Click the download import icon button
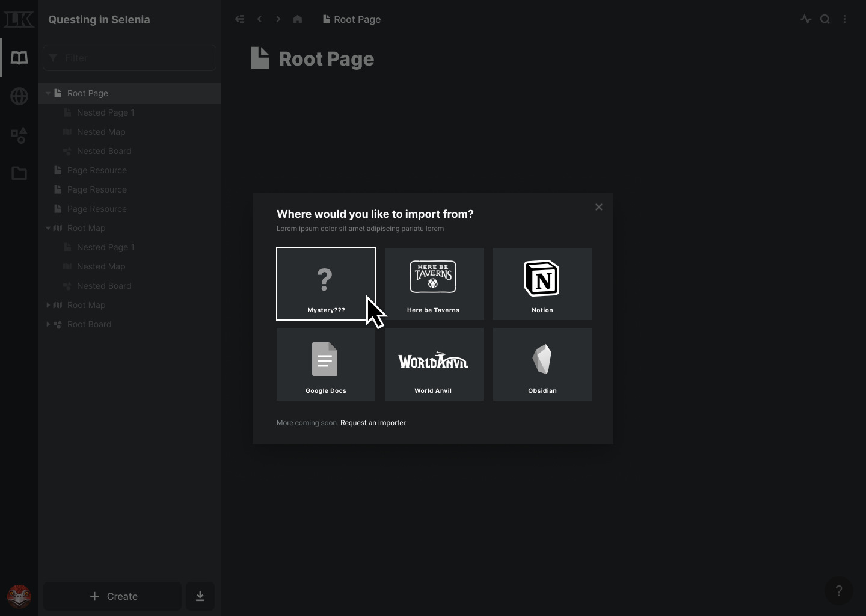 pyautogui.click(x=200, y=596)
